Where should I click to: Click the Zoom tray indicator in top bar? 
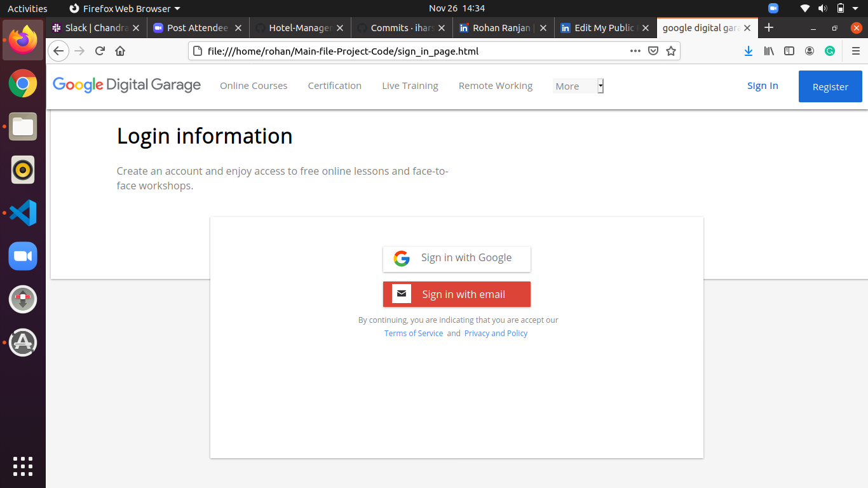pos(773,8)
